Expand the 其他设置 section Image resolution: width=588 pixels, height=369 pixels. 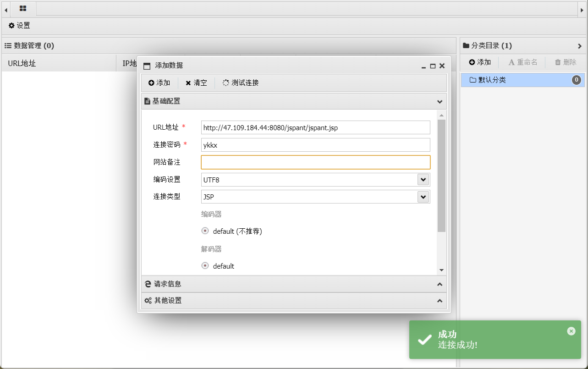point(440,301)
